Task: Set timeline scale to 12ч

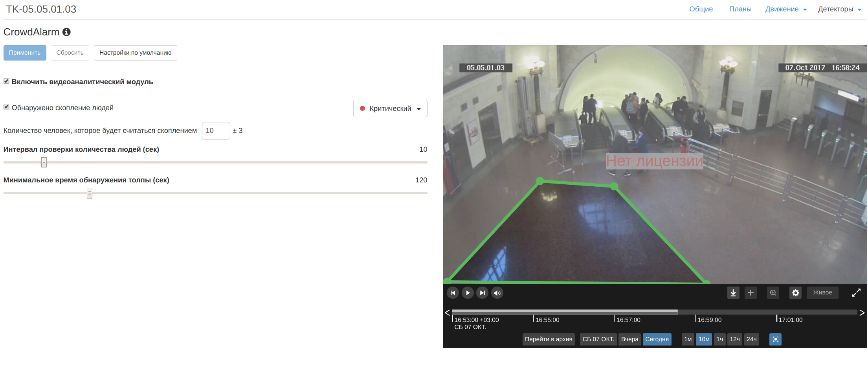Action: coord(735,339)
